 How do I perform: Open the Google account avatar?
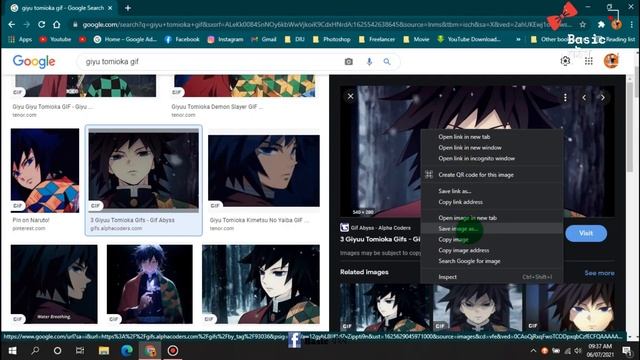611,61
